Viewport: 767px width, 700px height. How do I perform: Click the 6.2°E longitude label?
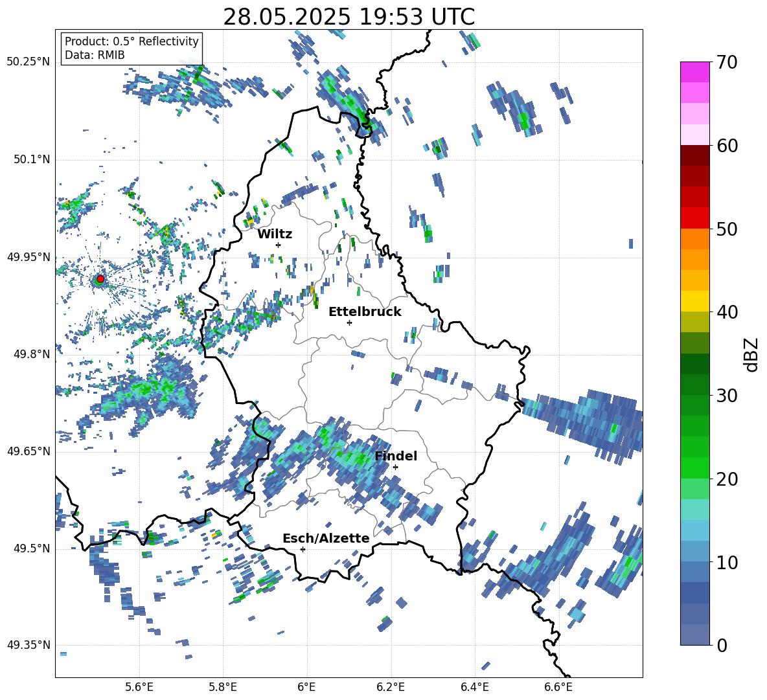[x=391, y=687]
